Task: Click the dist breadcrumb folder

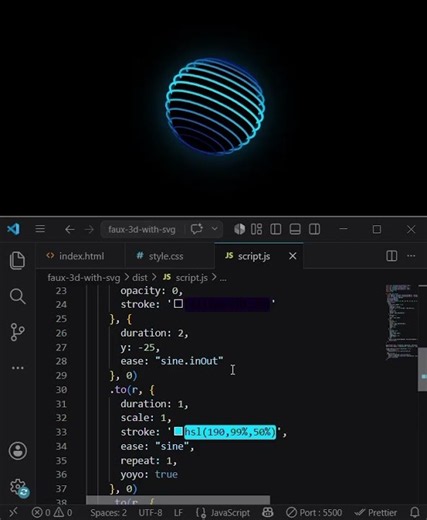Action: pos(140,278)
